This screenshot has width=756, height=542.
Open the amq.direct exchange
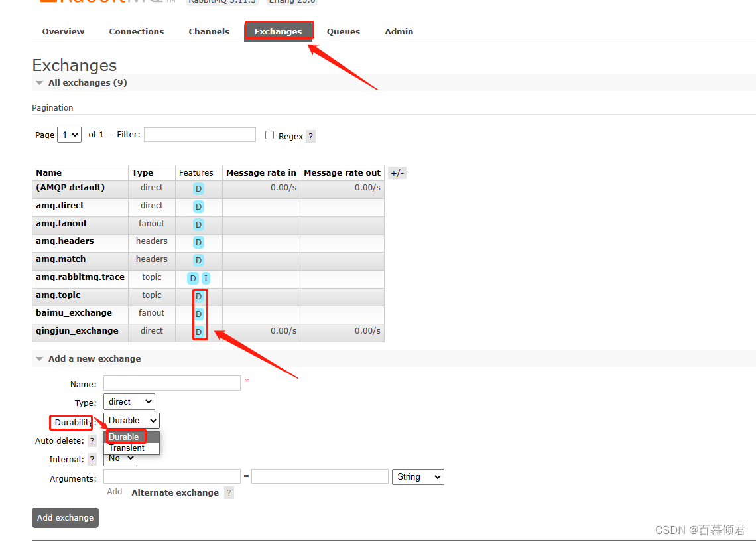[x=60, y=206]
